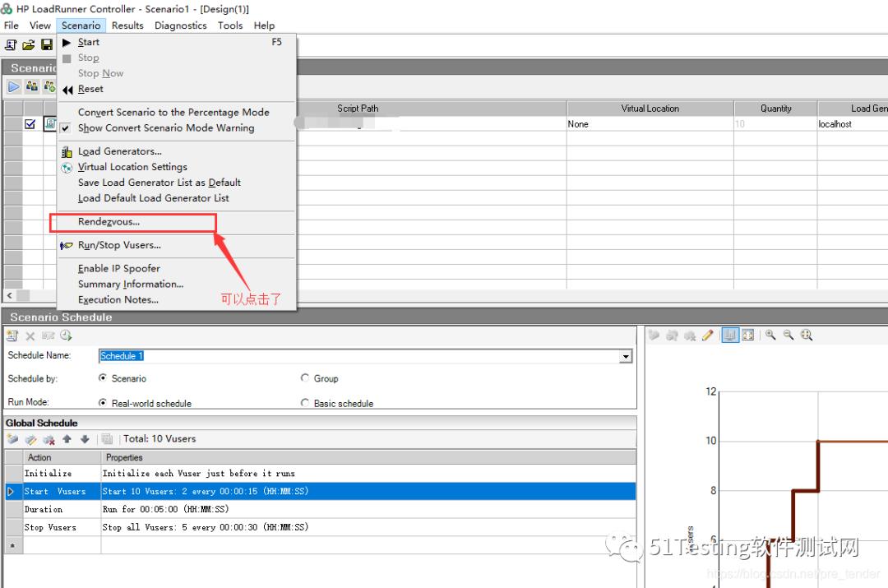The image size is (888, 588).
Task: Click the Delete Action icon with red X
Action: click(x=49, y=439)
